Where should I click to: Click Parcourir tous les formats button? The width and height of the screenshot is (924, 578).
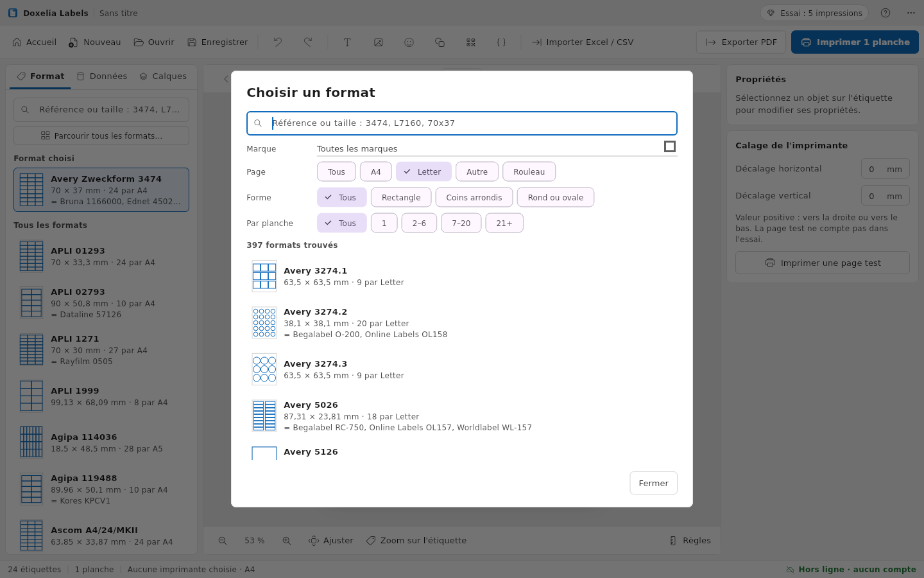101,136
